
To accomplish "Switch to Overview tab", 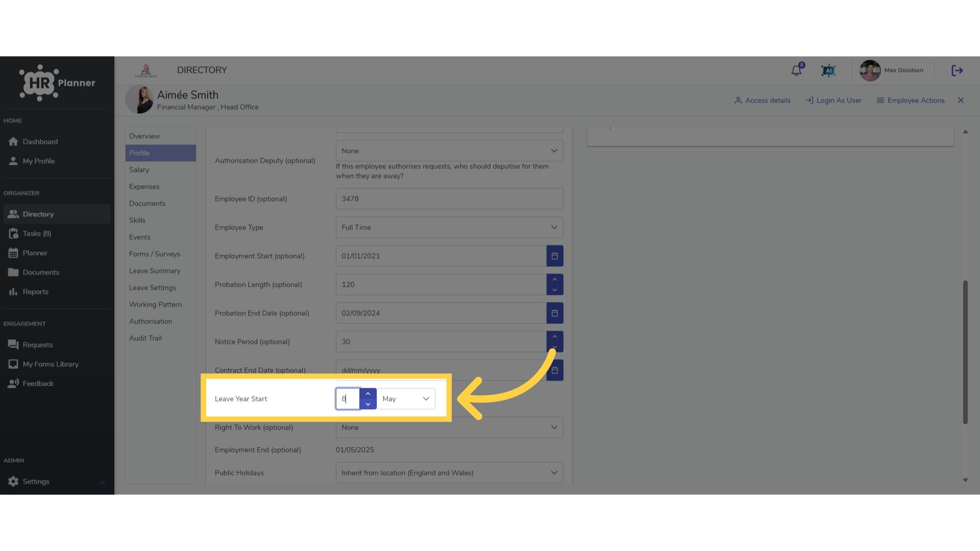I will click(x=160, y=136).
